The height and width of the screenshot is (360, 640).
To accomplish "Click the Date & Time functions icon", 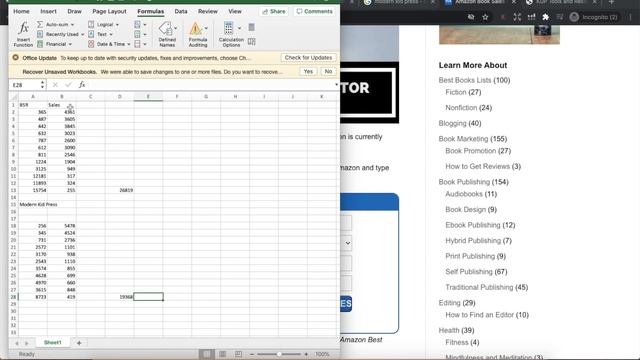I will pyautogui.click(x=91, y=44).
